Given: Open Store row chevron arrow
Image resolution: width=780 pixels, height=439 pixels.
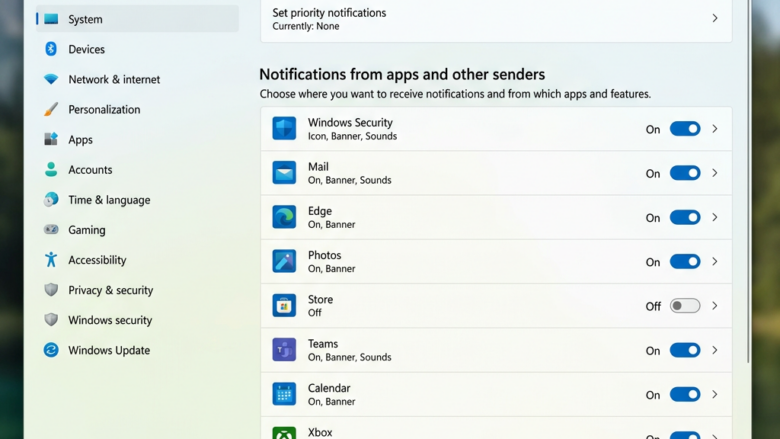Looking at the screenshot, I should click(x=715, y=306).
